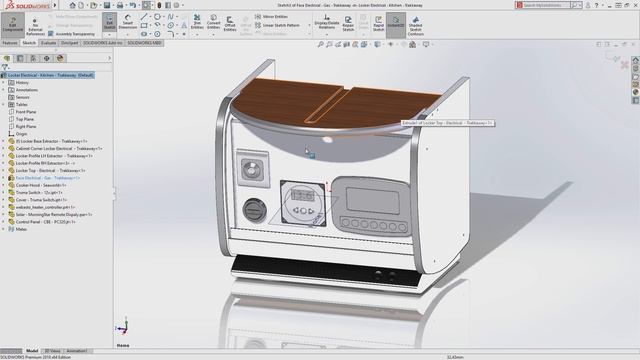
Task: Open the Line tool dropdown arrow
Action: click(151, 17)
